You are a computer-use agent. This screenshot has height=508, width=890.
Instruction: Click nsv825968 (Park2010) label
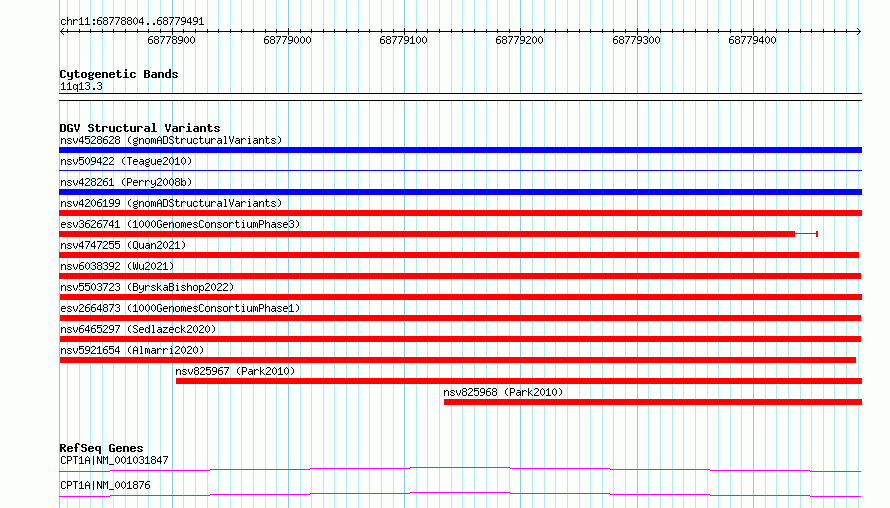point(503,392)
